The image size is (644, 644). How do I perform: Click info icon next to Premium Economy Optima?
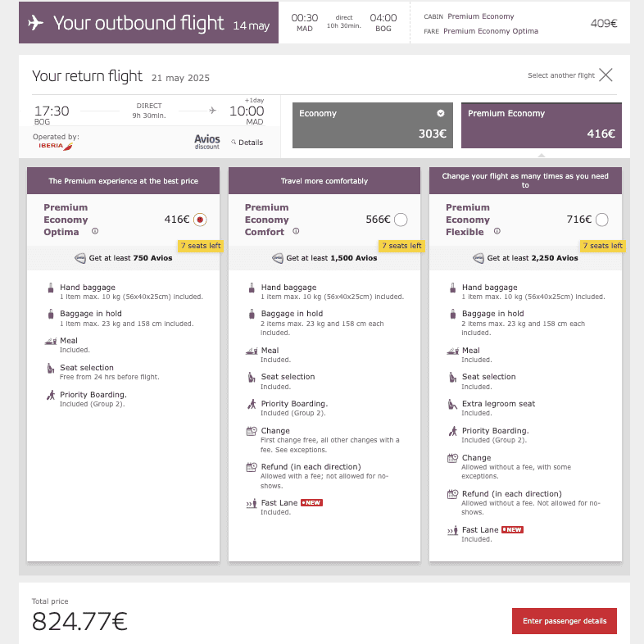[x=95, y=232]
